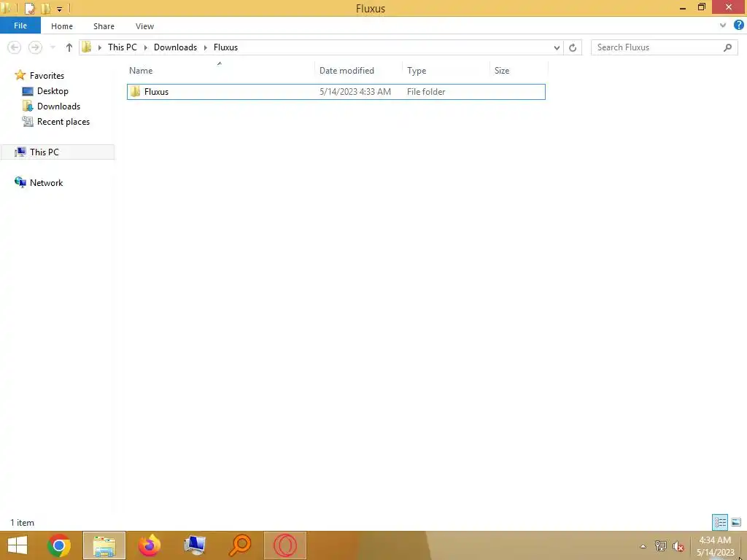Screen dimensions: 747x560
Task: Expand the arrow after Downloads breadcrumb
Action: pyautogui.click(x=205, y=47)
